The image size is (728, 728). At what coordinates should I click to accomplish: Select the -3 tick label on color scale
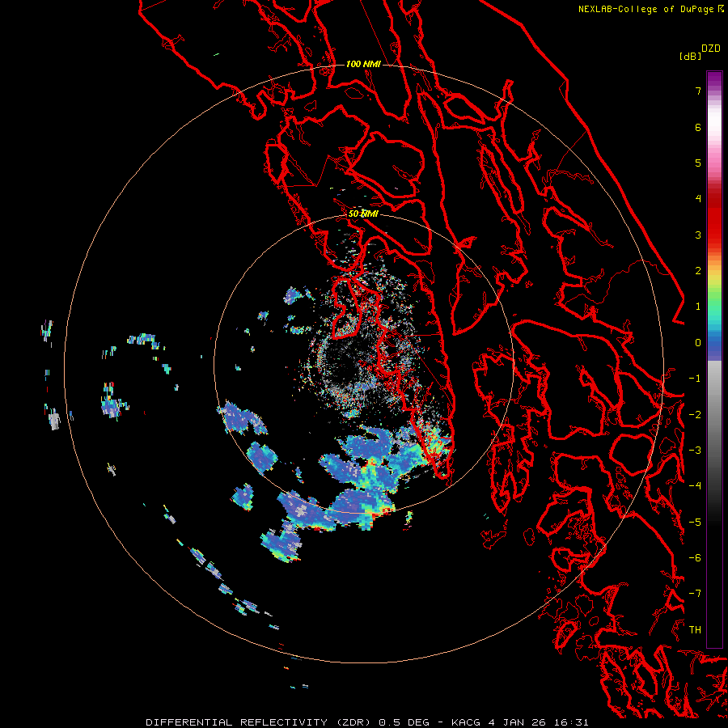pyautogui.click(x=695, y=451)
